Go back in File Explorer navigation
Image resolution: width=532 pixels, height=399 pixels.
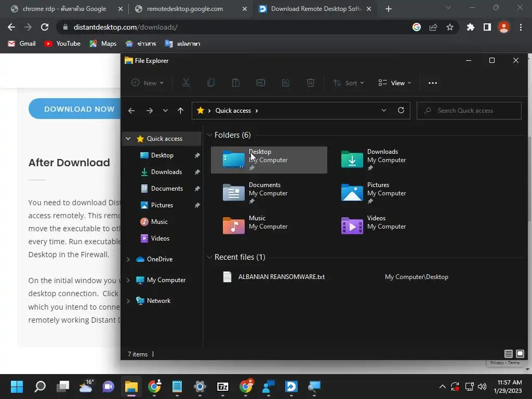coord(131,111)
